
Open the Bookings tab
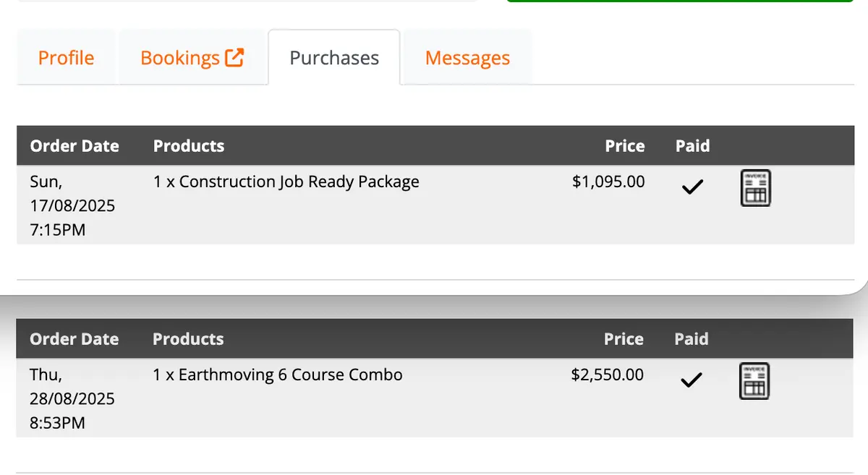pos(192,58)
